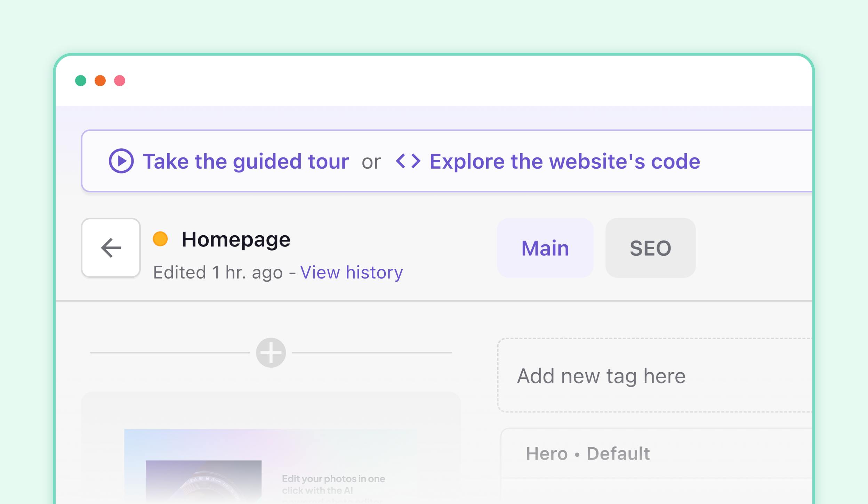Click the "Edit your photos" preview headline
The image size is (868, 504).
point(333,484)
